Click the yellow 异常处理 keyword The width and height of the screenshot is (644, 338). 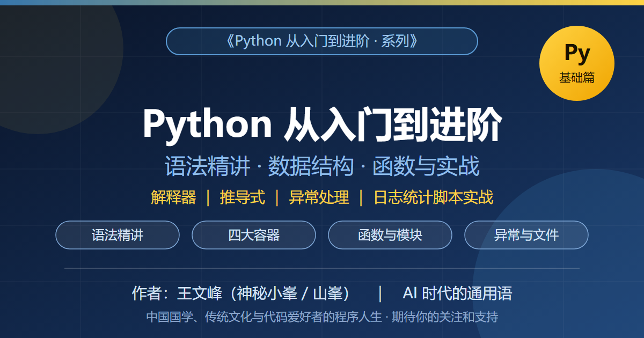(x=319, y=197)
